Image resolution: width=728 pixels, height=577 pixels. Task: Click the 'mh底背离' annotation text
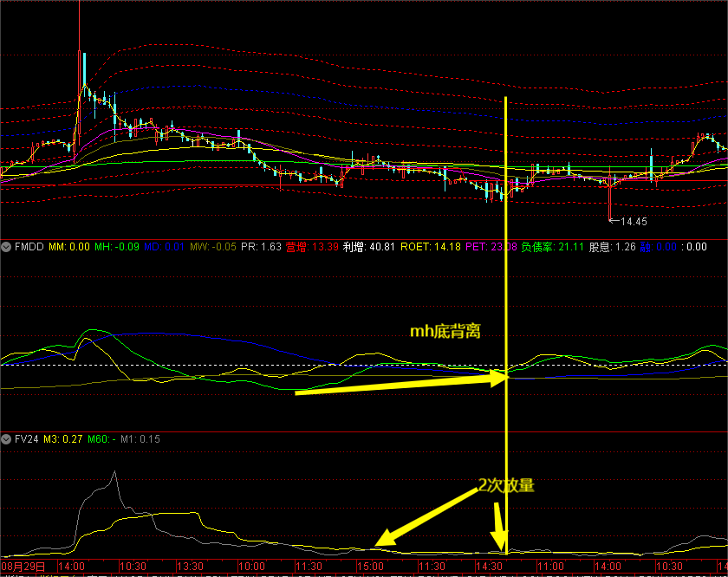[445, 331]
